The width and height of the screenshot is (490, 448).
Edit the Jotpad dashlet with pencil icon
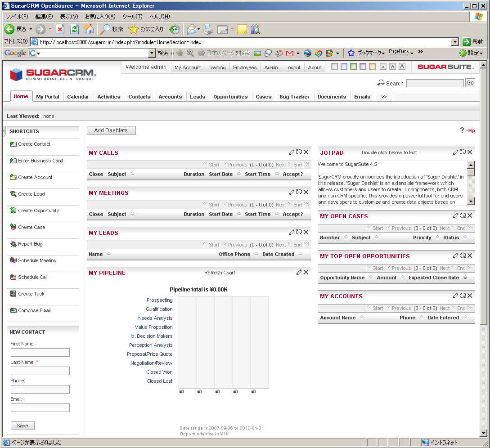point(455,152)
